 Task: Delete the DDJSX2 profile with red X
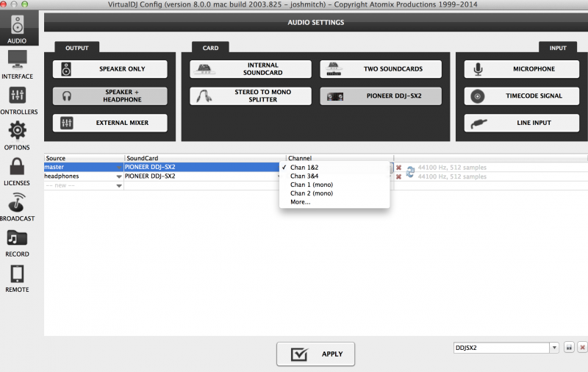click(x=581, y=347)
